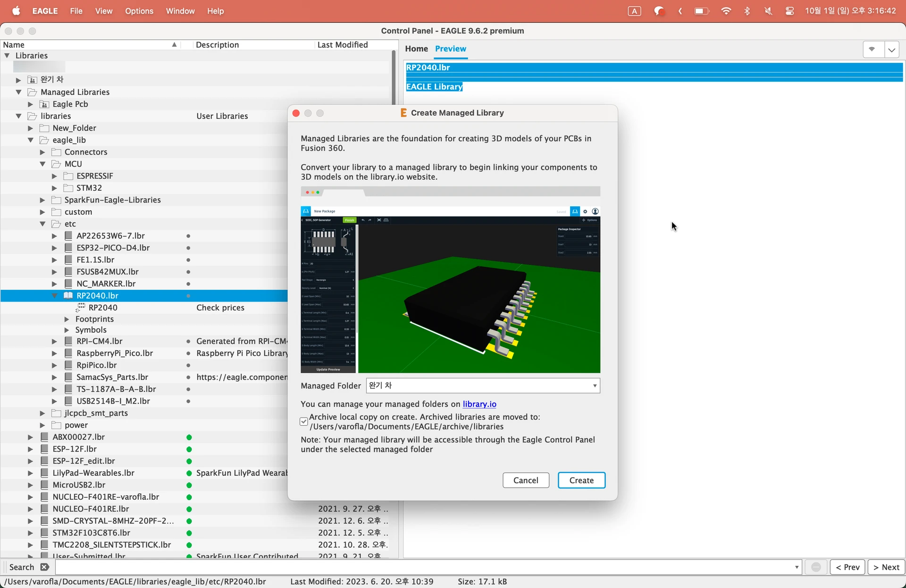The width and height of the screenshot is (906, 588).
Task: Uncheck Archive local copy on create
Action: [304, 421]
